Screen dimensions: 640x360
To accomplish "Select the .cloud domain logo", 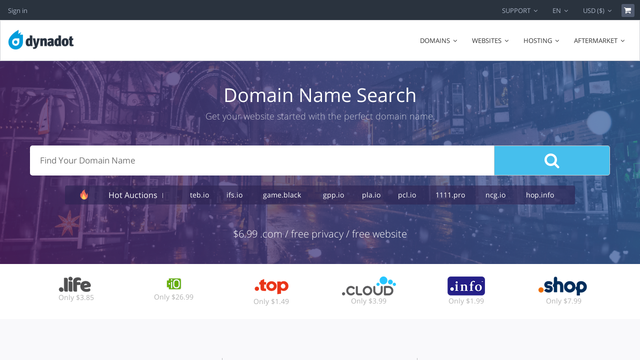I will point(369,287).
